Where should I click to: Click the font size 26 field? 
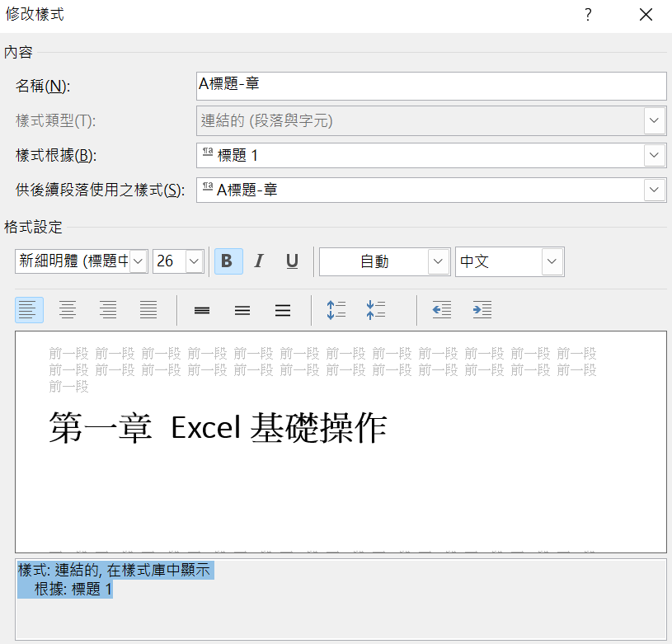point(169,261)
